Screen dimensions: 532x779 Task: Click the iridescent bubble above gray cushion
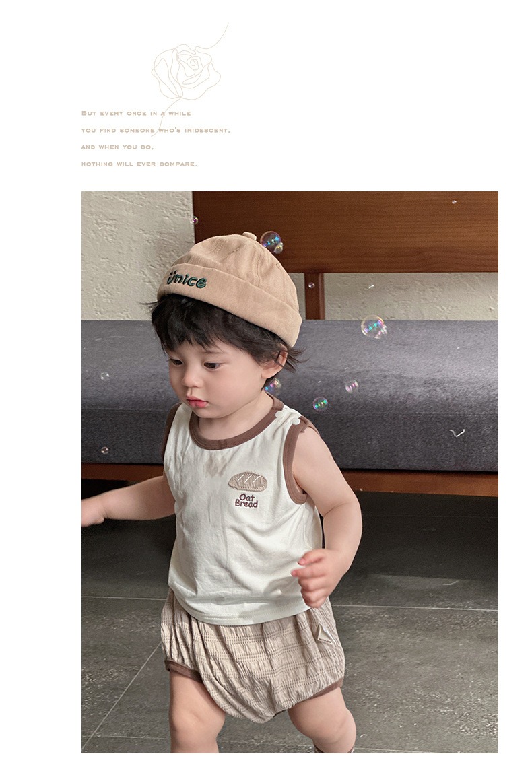coord(374,327)
